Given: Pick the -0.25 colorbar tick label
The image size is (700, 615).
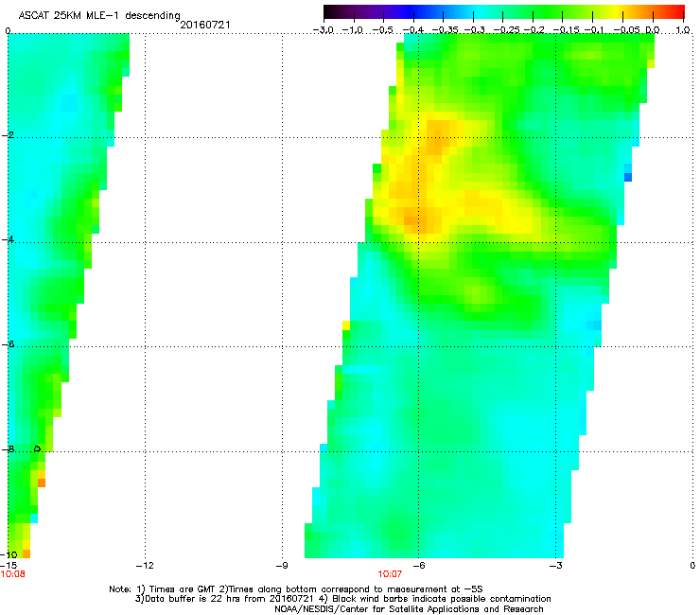Looking at the screenshot, I should click(x=506, y=30).
